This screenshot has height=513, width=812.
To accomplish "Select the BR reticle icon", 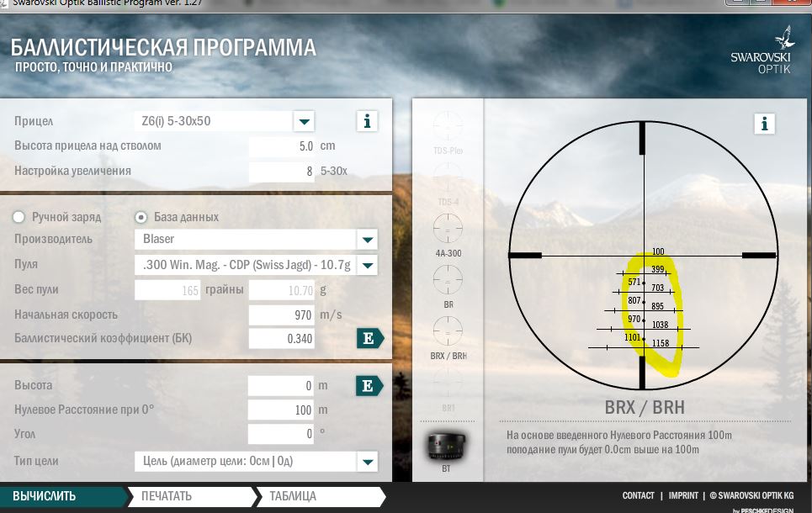I will (x=448, y=278).
